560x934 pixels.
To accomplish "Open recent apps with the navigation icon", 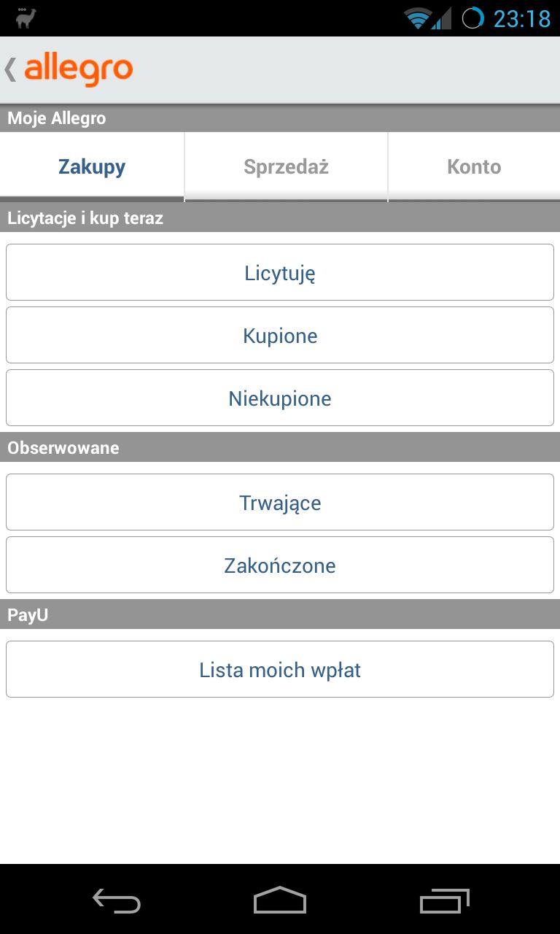I will (x=443, y=901).
